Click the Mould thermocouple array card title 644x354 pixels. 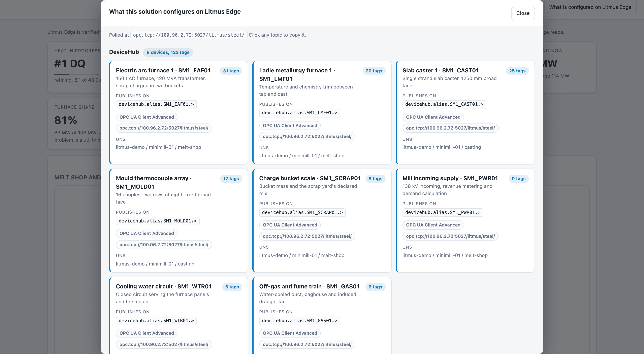[154, 182]
